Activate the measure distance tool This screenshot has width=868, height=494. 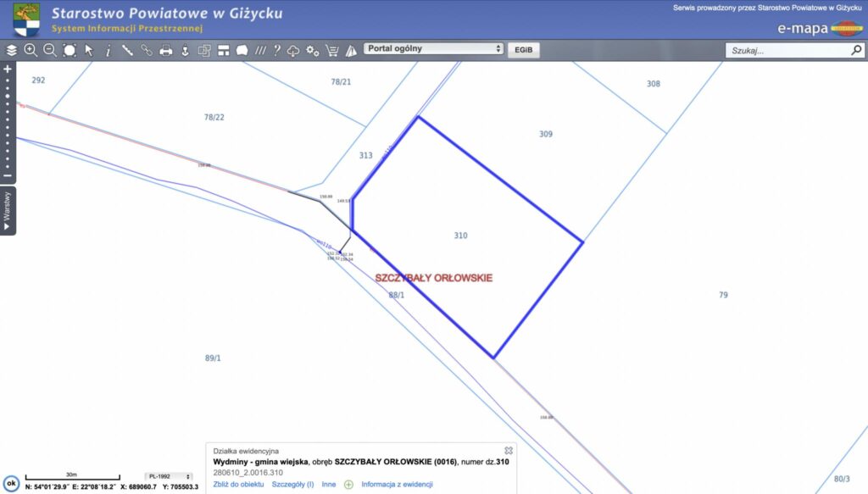[128, 50]
